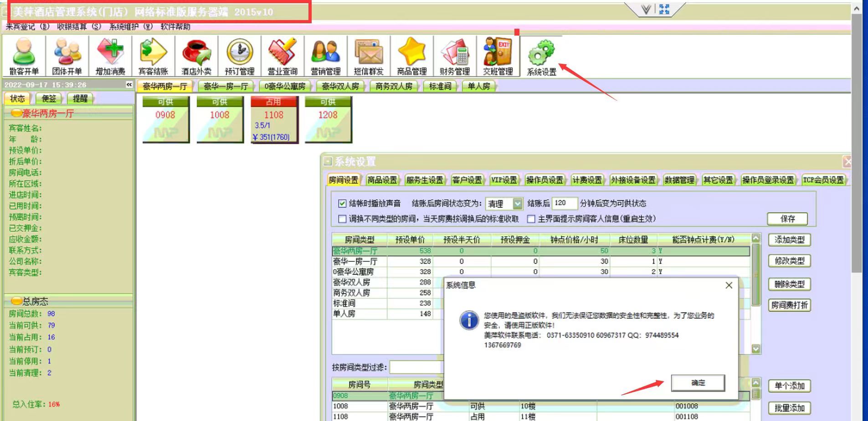Screen dimensions: 868x421
Task: Click the 按房间类型过滤 input field
Action: pyautogui.click(x=416, y=367)
